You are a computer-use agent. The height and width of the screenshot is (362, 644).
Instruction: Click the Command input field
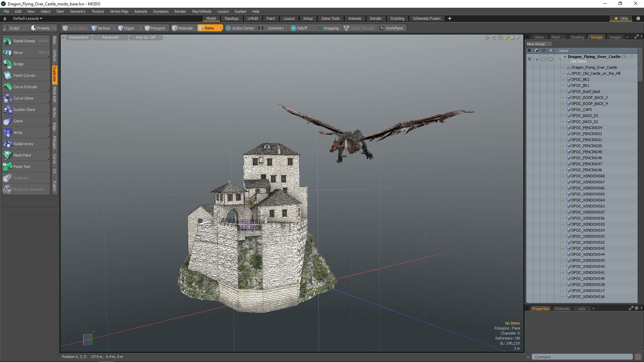coord(582,357)
